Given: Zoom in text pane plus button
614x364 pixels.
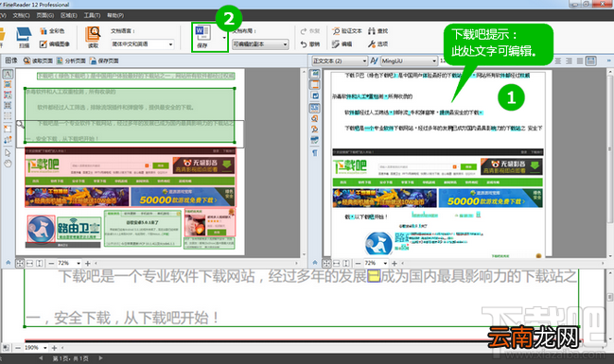Looking at the screenshot, I should click(x=395, y=264).
